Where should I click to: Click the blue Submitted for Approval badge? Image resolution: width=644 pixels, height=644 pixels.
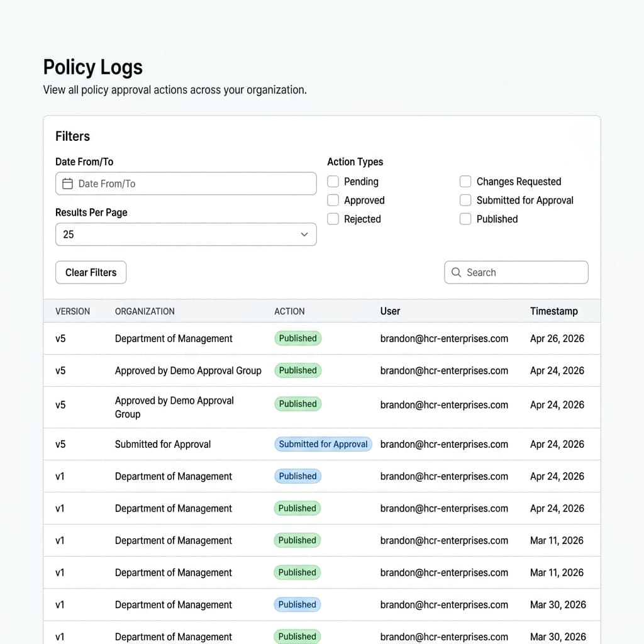(323, 444)
